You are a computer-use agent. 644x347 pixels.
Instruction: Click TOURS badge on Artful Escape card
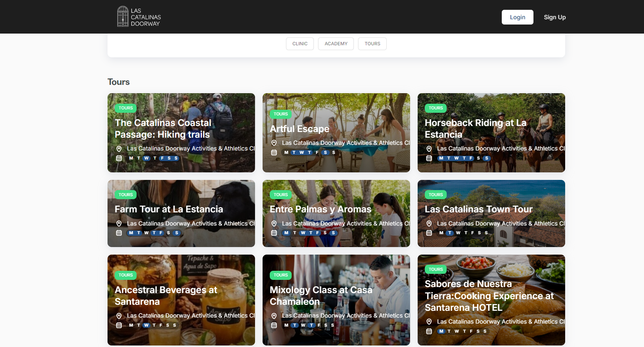pos(281,114)
